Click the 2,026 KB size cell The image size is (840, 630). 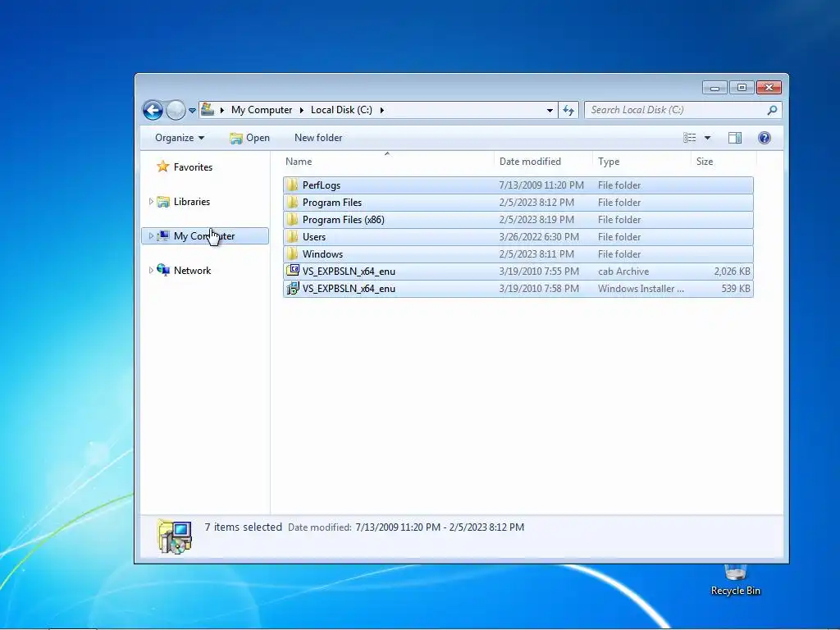(732, 271)
